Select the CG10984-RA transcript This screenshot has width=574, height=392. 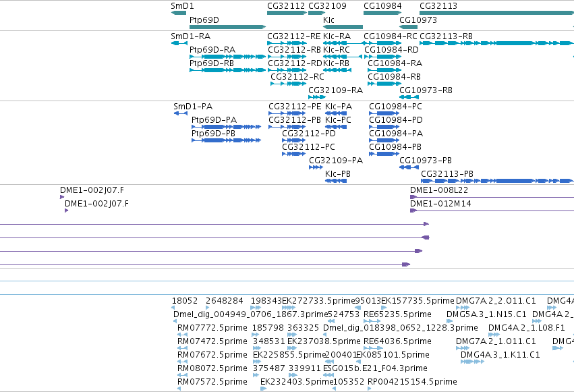(x=384, y=70)
